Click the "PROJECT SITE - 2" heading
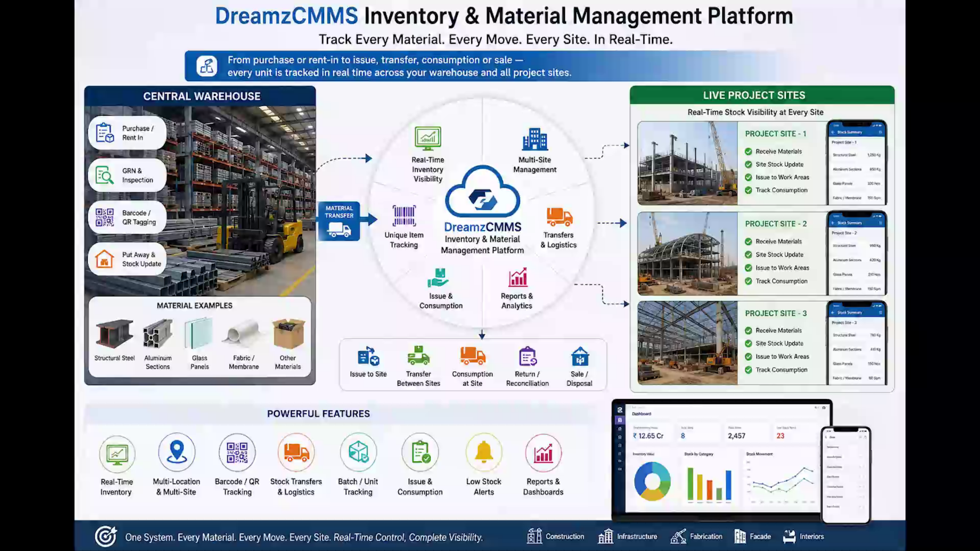The image size is (980, 551). pos(776,224)
